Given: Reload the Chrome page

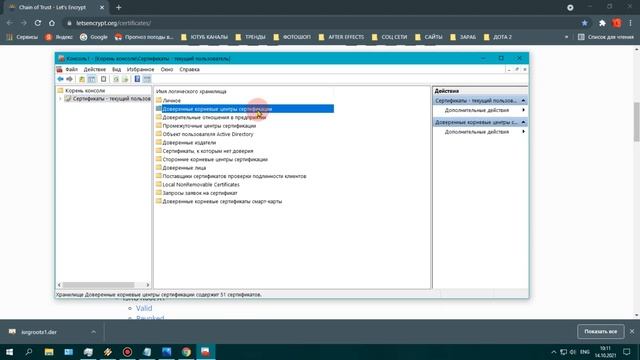Looking at the screenshot, I should coord(38,23).
